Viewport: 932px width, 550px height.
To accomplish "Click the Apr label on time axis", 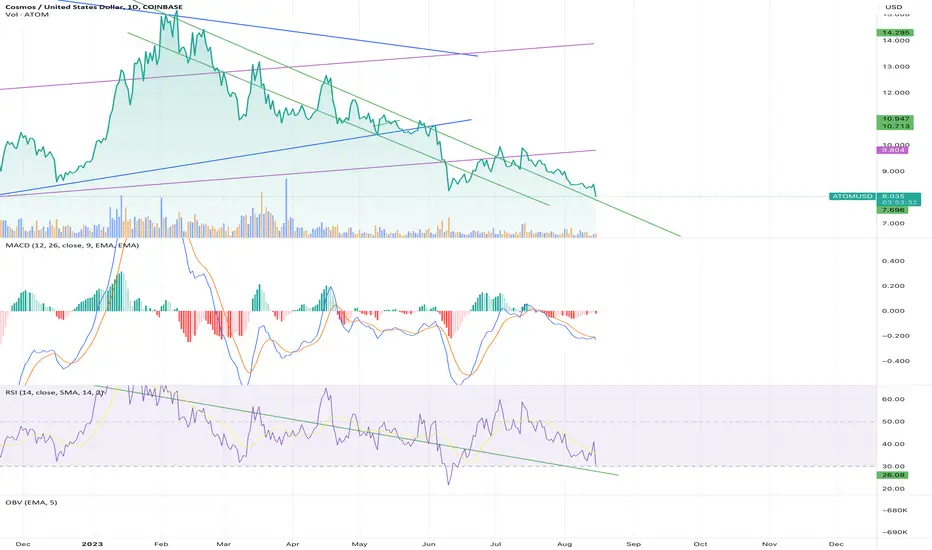I will coord(292,544).
